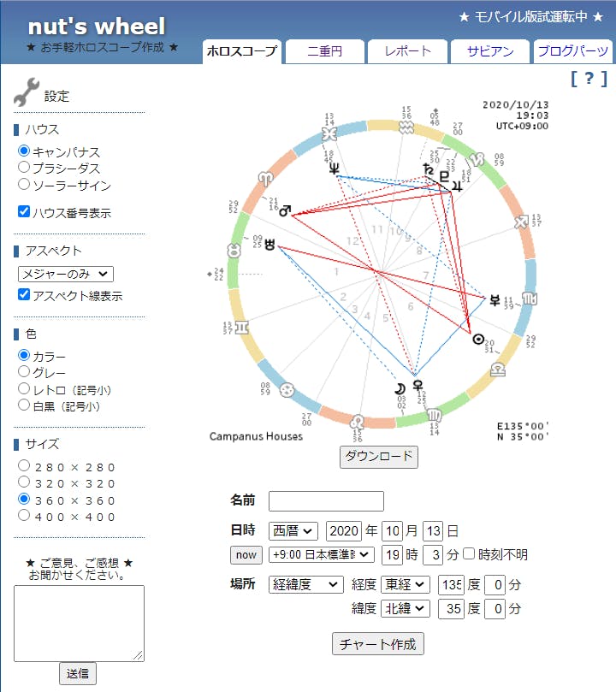
Task: Select the ソーラーサイン house option
Action: (x=24, y=184)
